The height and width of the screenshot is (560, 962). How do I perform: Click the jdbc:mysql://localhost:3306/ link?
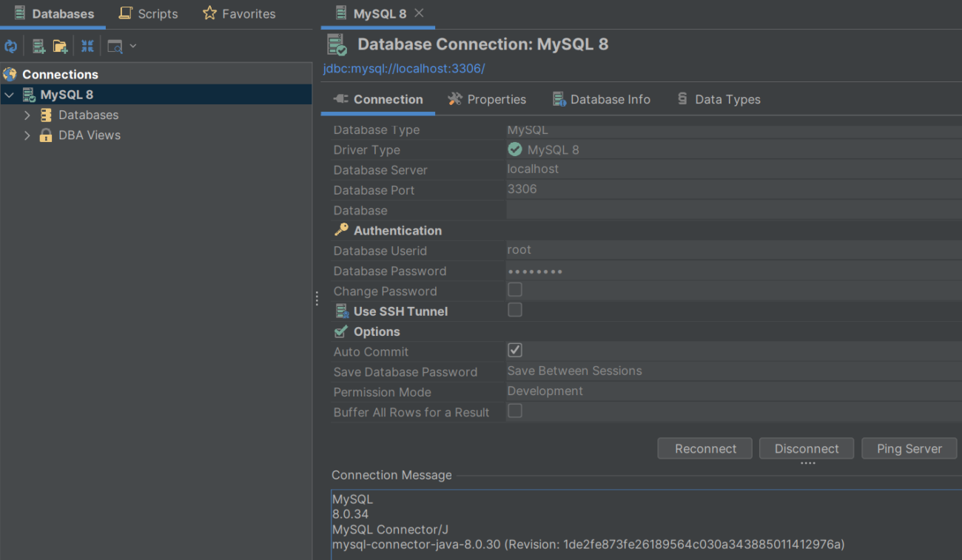[x=404, y=69]
